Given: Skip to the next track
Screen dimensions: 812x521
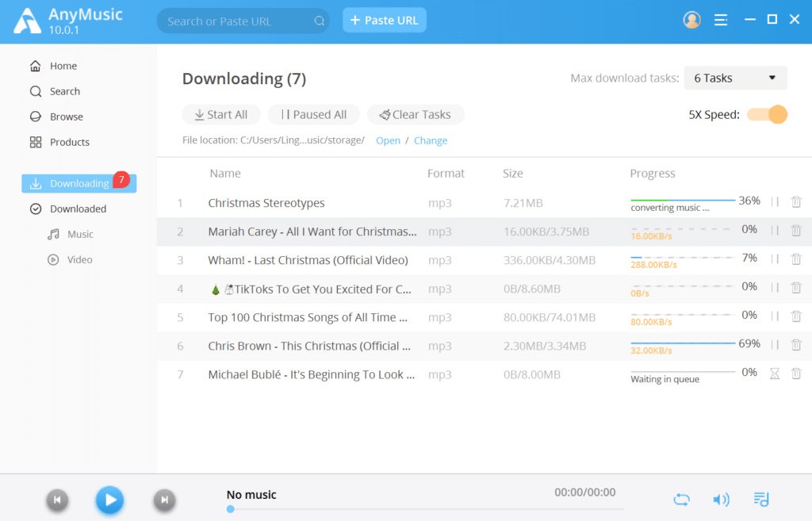Looking at the screenshot, I should point(164,500).
